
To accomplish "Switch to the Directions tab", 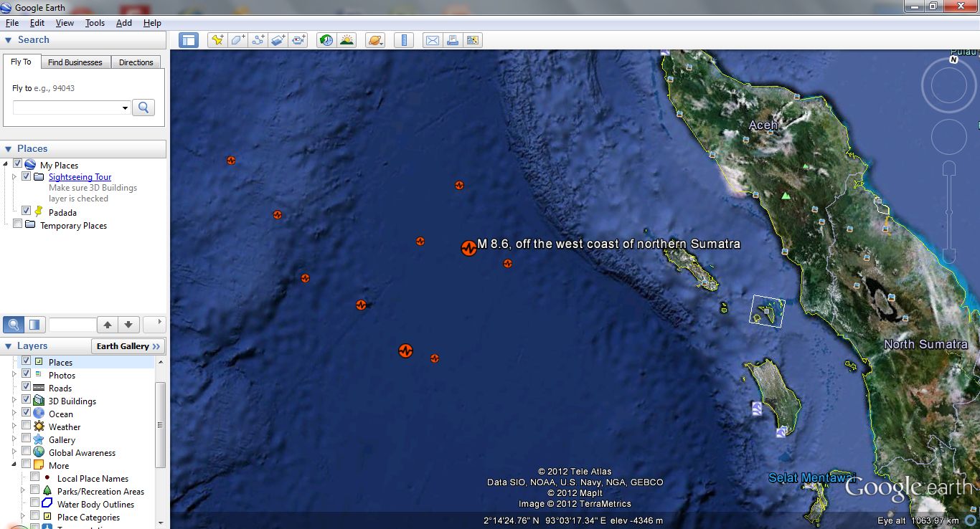I will pos(136,62).
